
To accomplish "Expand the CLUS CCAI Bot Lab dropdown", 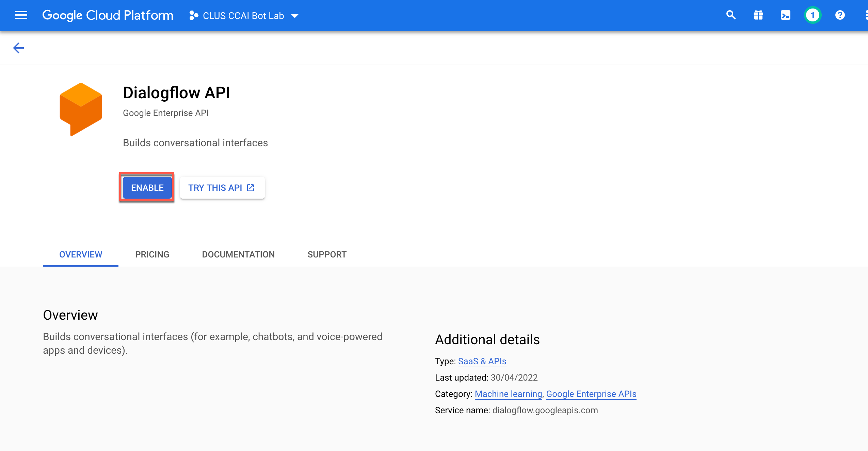I will [295, 16].
